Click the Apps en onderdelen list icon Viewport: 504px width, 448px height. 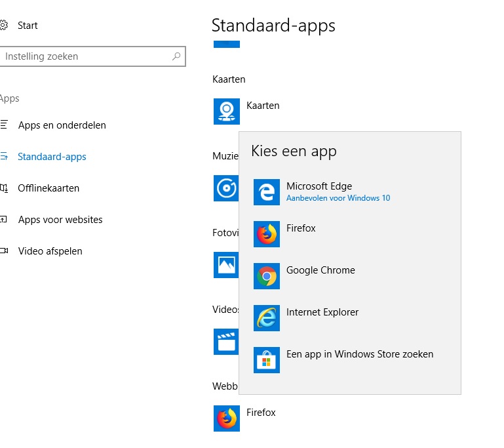point(3,125)
